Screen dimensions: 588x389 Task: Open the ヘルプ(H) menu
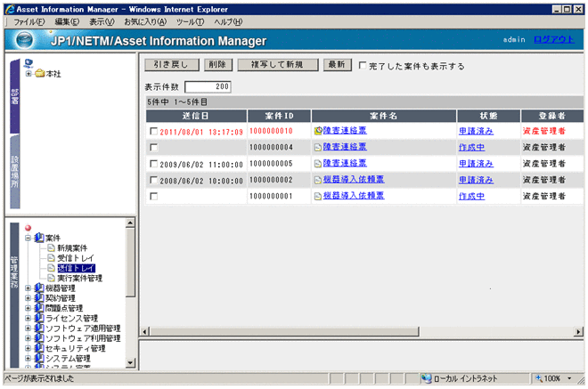(x=228, y=21)
